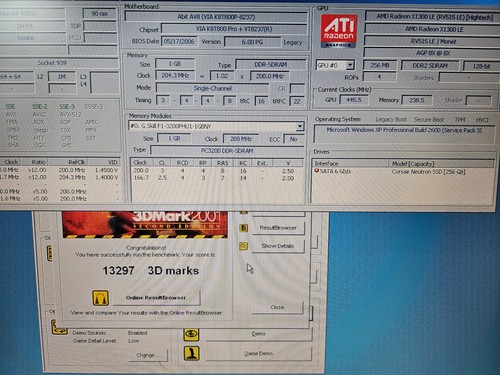Click the ATI Radeon graphics logo

click(x=339, y=31)
